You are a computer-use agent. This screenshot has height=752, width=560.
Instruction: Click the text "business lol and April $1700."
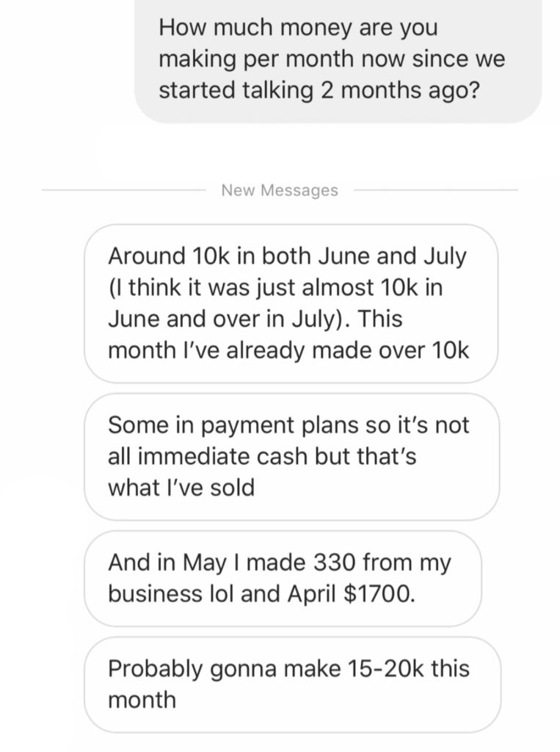pyautogui.click(x=261, y=594)
